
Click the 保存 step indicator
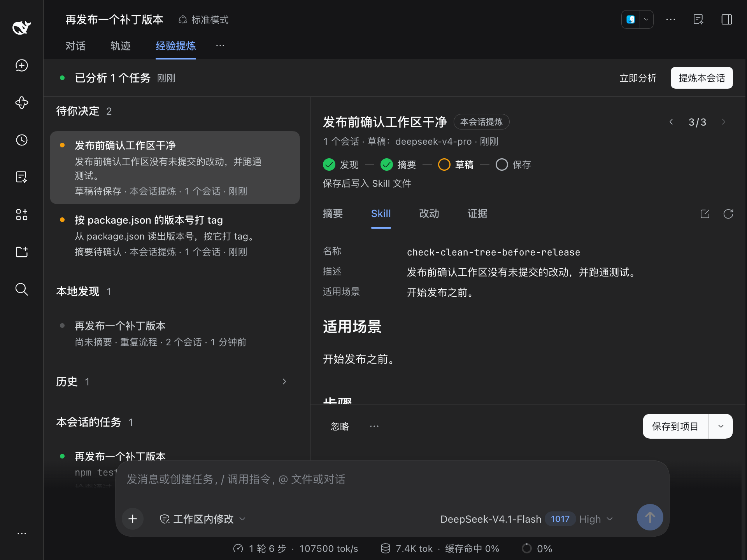click(514, 164)
